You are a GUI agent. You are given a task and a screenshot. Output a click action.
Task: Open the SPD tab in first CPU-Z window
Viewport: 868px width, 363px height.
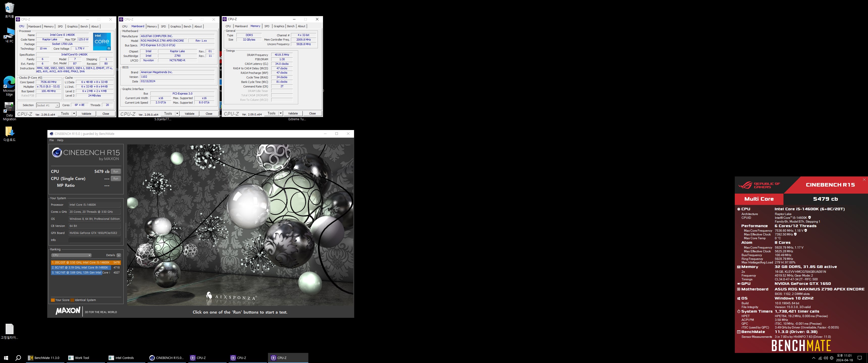pos(60,26)
